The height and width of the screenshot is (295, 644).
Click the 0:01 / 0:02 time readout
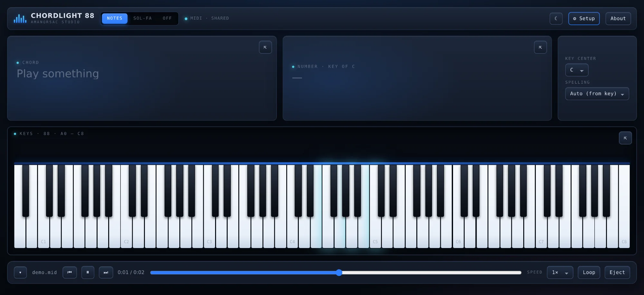pyautogui.click(x=131, y=272)
